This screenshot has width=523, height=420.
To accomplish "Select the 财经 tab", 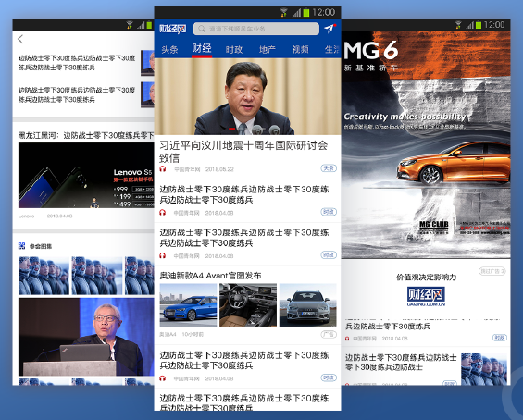I will [202, 49].
